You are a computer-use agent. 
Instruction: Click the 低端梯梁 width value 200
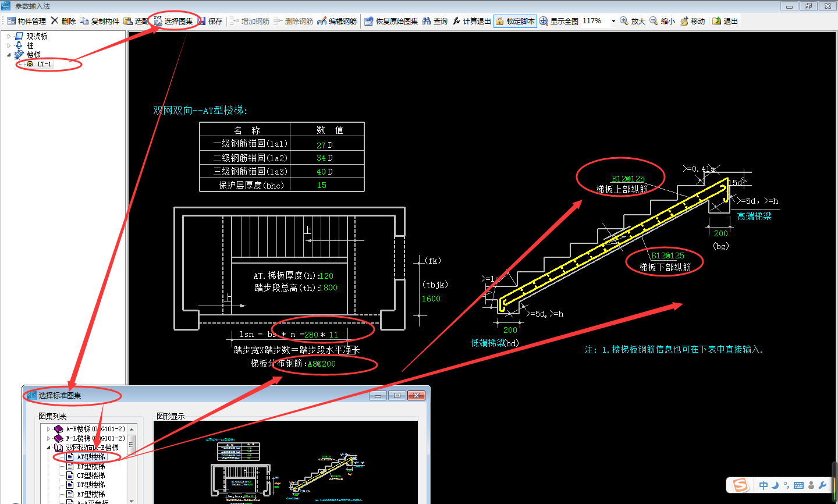click(x=510, y=330)
